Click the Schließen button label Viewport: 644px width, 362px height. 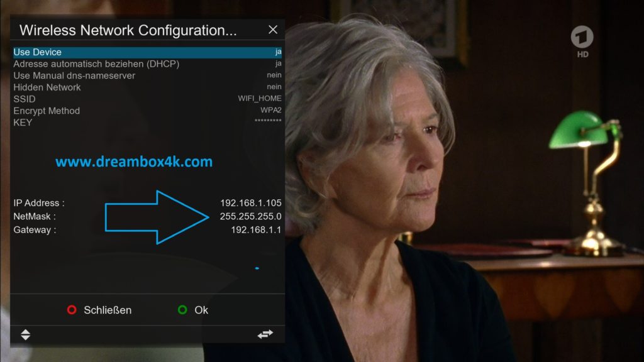point(108,310)
